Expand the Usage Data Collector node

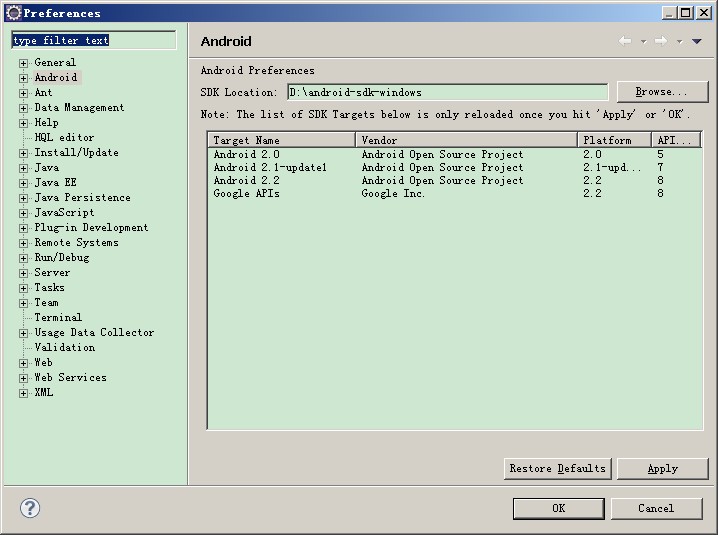pyautogui.click(x=23, y=333)
